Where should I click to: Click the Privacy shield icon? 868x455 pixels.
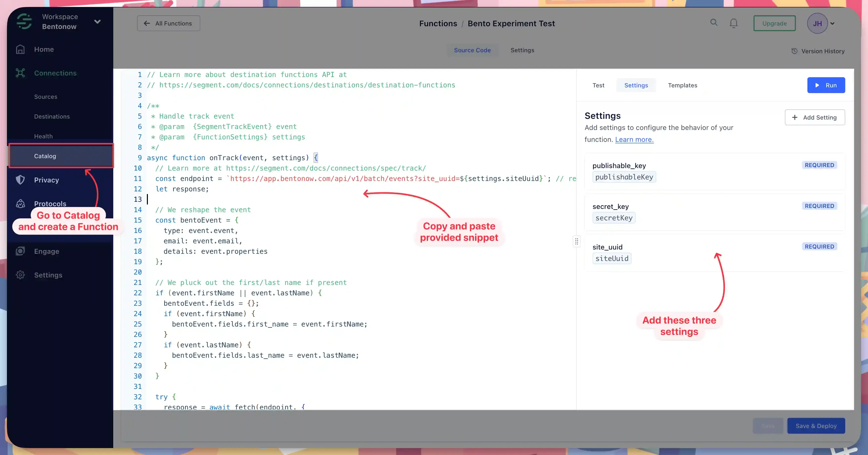tap(20, 180)
